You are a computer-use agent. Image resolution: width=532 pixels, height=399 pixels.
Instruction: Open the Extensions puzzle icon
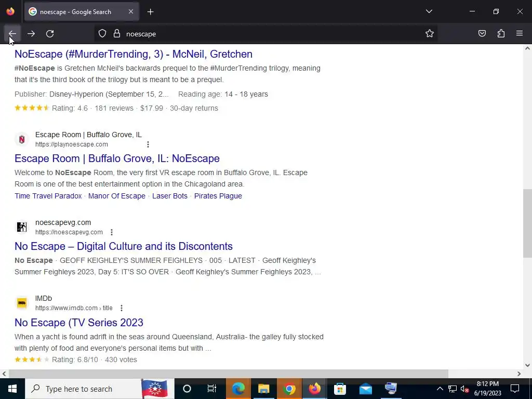tap(501, 34)
